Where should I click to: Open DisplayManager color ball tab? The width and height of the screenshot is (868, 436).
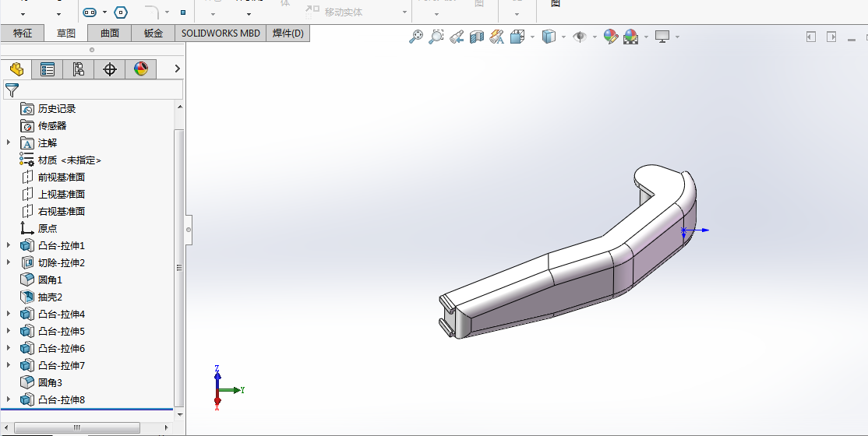coord(140,69)
